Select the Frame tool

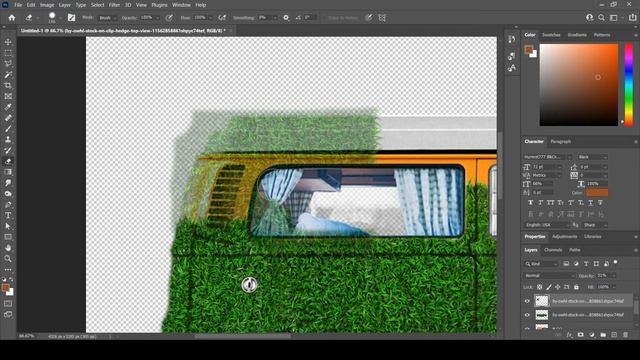[x=8, y=96]
